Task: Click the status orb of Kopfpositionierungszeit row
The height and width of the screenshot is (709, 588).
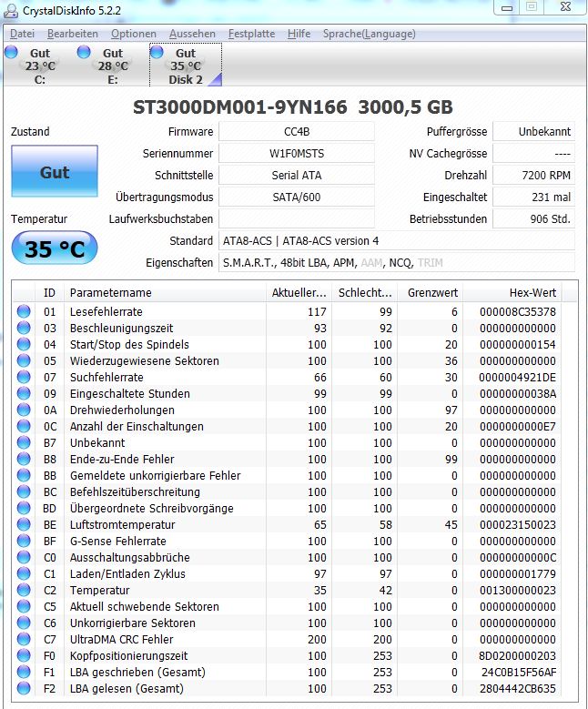Action: point(24,655)
